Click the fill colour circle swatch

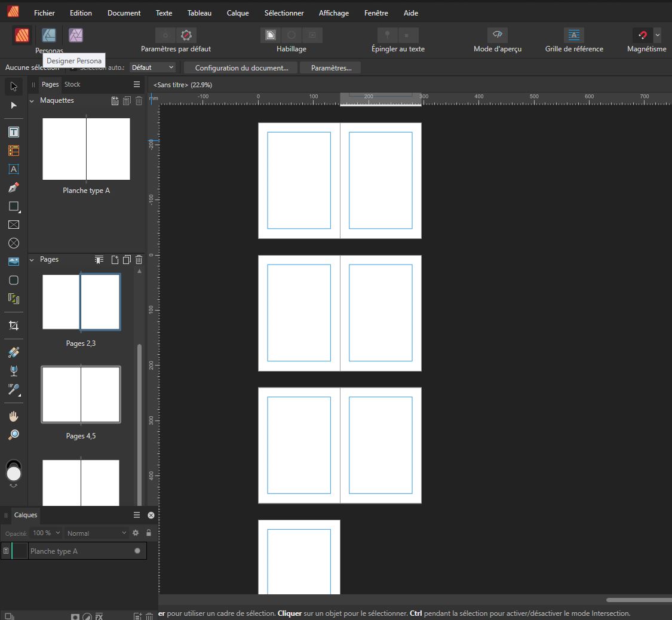coord(14,474)
